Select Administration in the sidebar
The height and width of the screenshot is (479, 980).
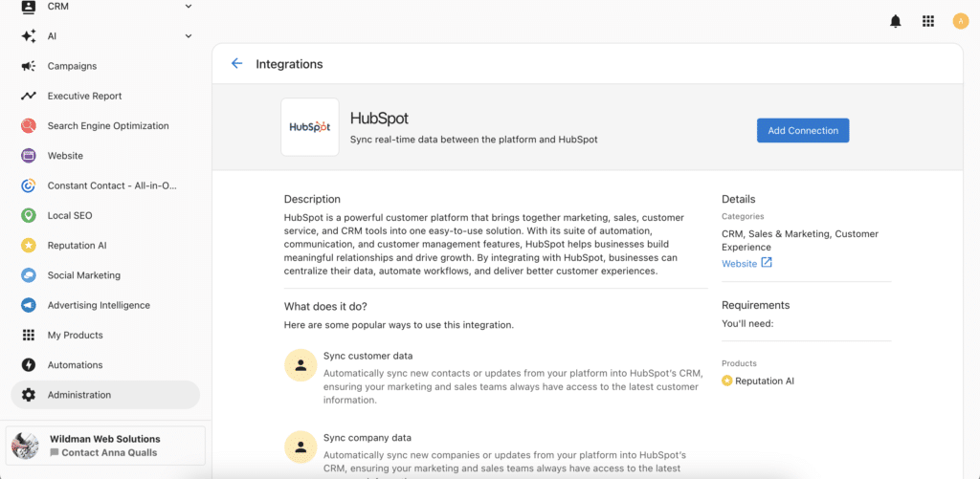pos(105,395)
